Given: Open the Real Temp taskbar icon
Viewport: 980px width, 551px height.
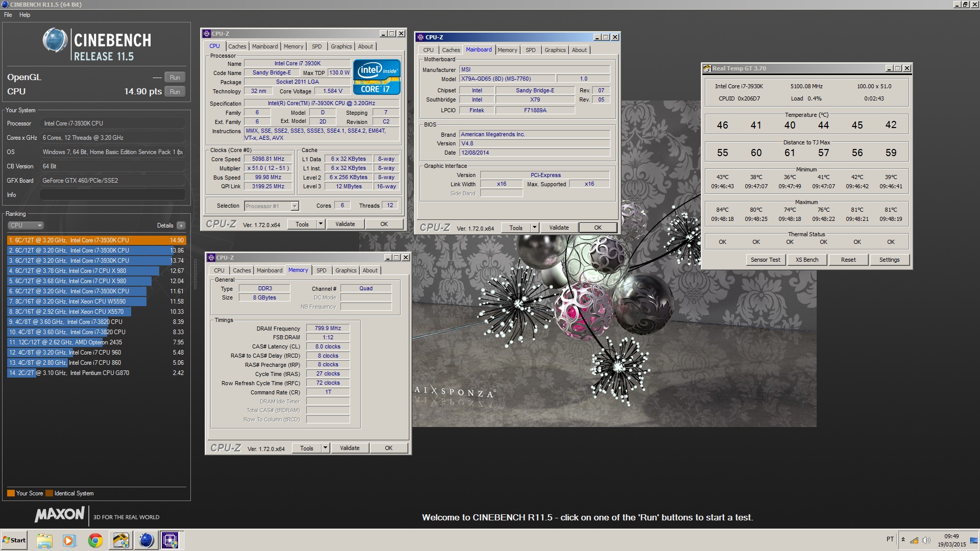Looking at the screenshot, I should [121, 540].
